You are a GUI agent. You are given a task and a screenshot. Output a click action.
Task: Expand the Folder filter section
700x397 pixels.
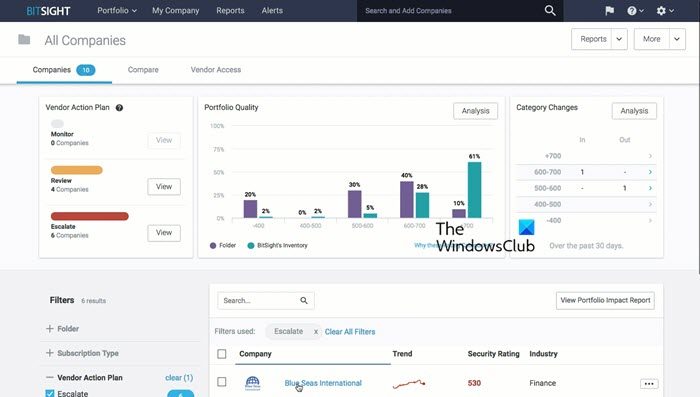coord(62,329)
